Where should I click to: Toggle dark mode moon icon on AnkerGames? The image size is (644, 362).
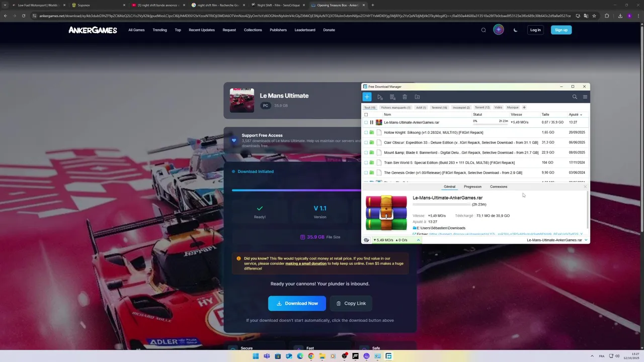[515, 30]
